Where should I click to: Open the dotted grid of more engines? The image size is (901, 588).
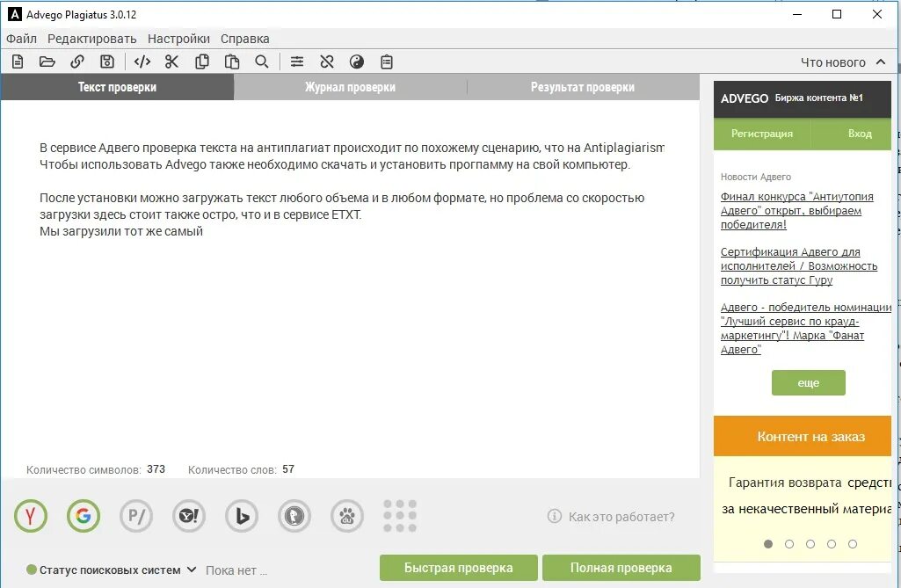pyautogui.click(x=400, y=516)
